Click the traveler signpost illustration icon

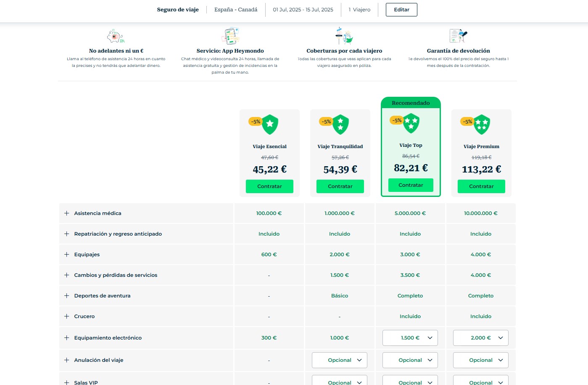[344, 36]
